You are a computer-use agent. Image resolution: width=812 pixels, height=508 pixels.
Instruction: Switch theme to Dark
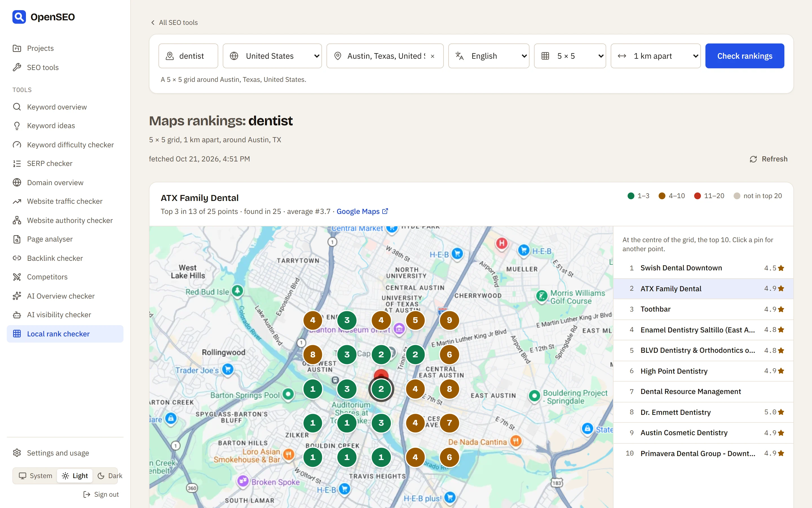pos(109,476)
